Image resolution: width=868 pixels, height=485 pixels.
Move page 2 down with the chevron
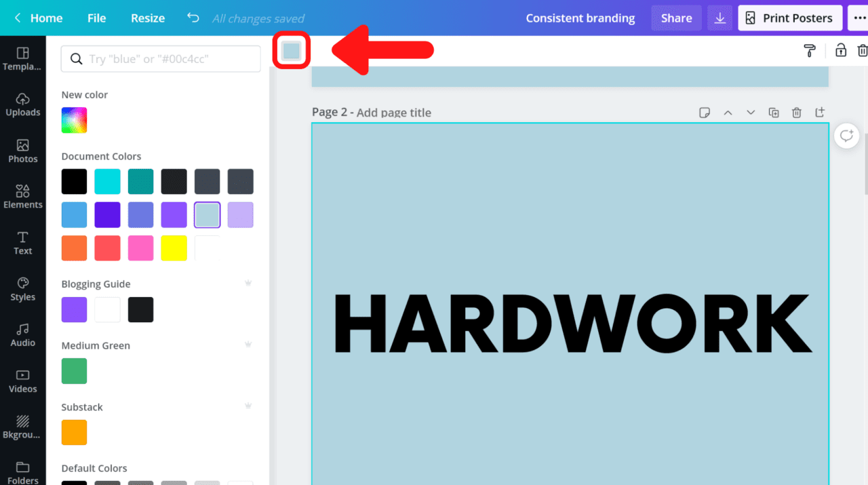coord(751,112)
